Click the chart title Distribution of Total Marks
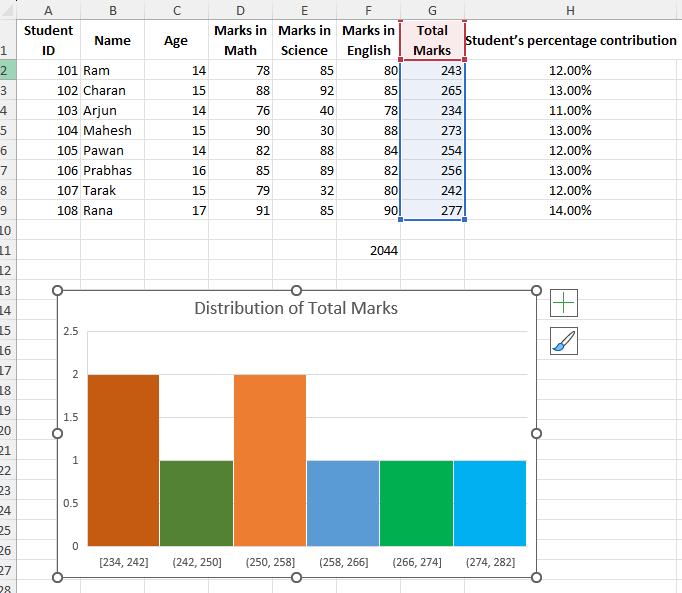 click(x=296, y=308)
